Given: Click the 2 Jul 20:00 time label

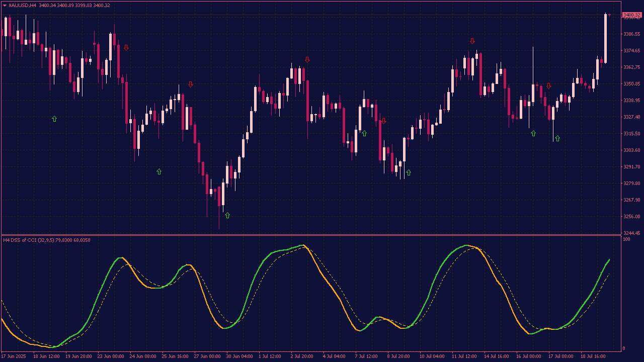Looking at the screenshot, I should coord(302,356).
